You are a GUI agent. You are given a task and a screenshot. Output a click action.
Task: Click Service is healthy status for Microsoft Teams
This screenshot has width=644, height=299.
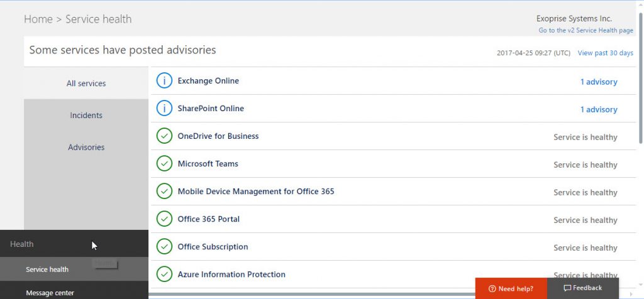point(586,165)
